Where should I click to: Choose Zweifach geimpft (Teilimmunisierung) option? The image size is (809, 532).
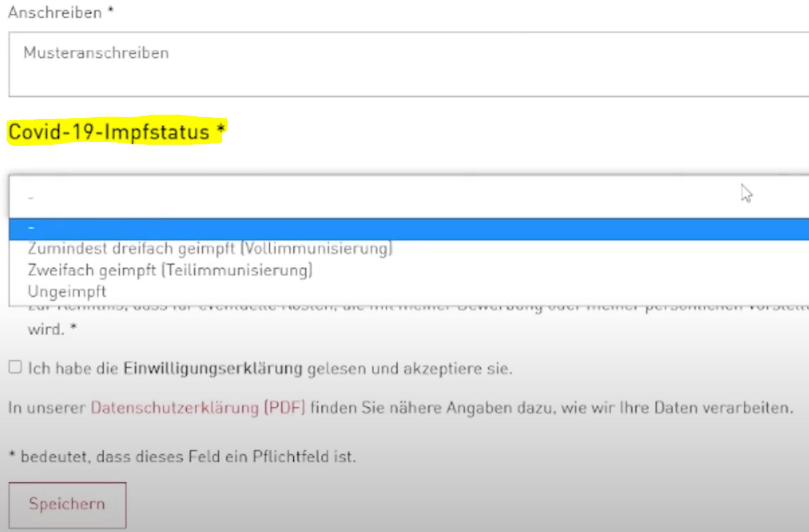pos(170,270)
